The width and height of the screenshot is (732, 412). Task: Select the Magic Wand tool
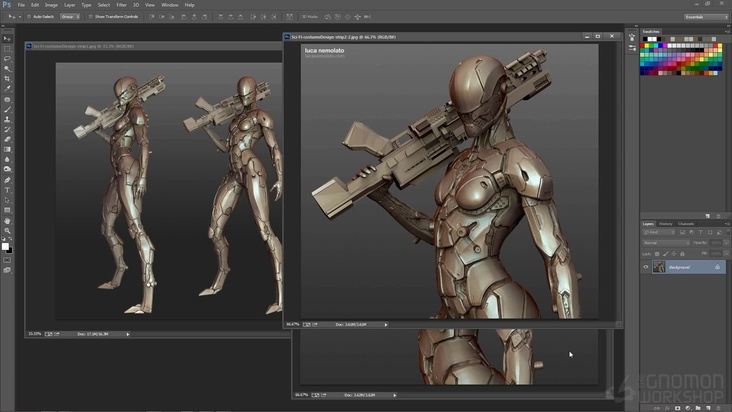tap(7, 69)
